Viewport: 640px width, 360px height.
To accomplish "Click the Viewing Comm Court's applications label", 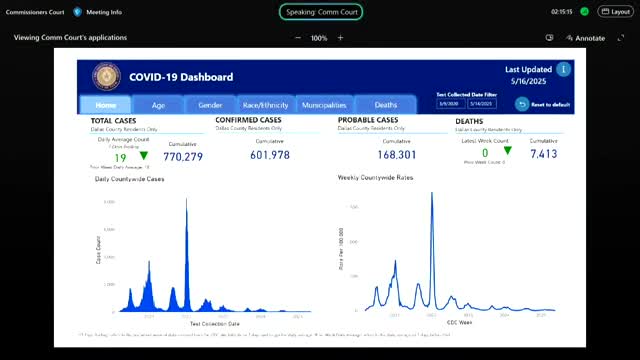I will 70,38.
